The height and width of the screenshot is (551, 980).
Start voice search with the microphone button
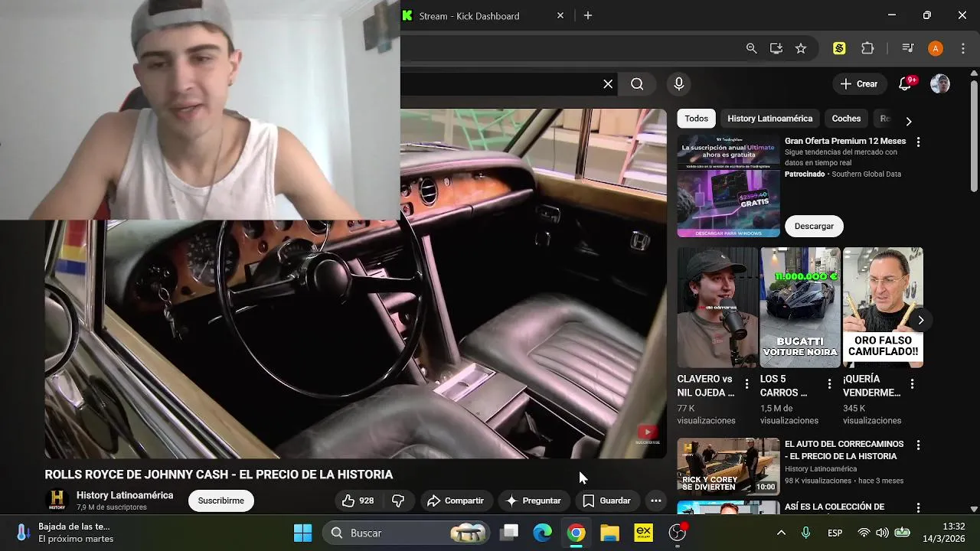pyautogui.click(x=678, y=84)
